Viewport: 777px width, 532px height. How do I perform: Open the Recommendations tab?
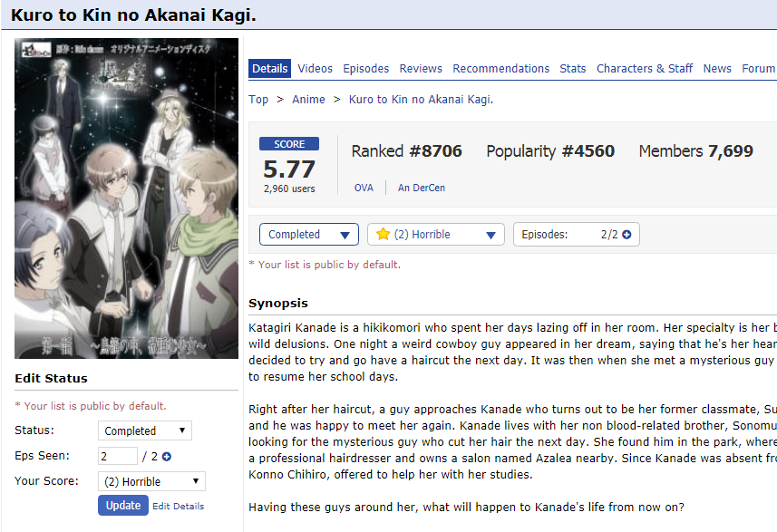click(501, 68)
